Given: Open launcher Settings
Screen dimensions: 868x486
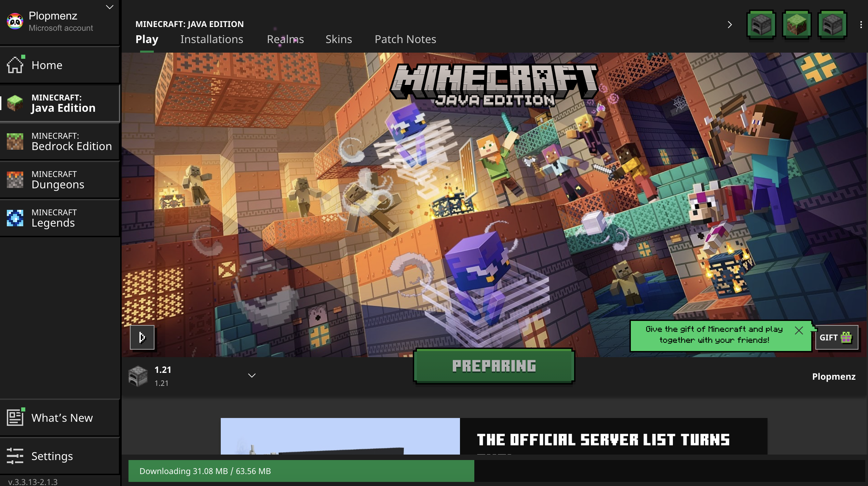Looking at the screenshot, I should (x=60, y=456).
